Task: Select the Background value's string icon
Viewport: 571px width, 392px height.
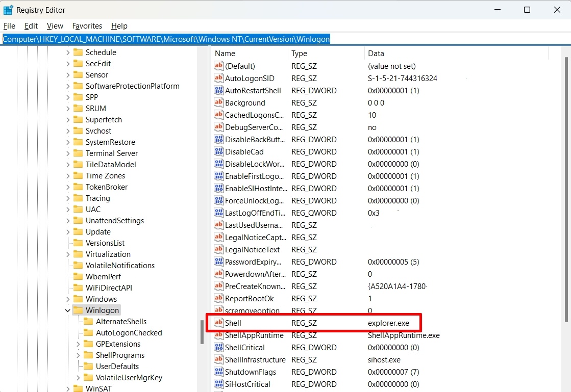Action: 218,102
